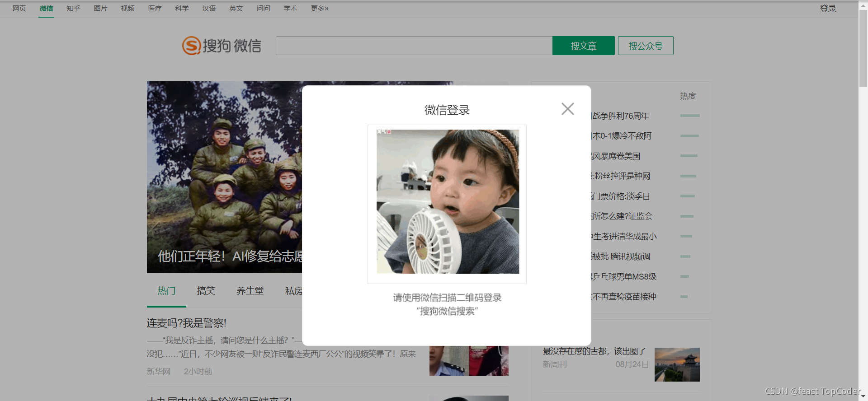Click the text 2小时前
The height and width of the screenshot is (401, 868).
198,371
